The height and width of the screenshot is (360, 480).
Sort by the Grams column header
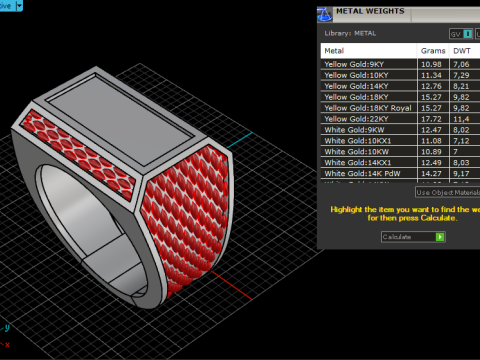(433, 51)
